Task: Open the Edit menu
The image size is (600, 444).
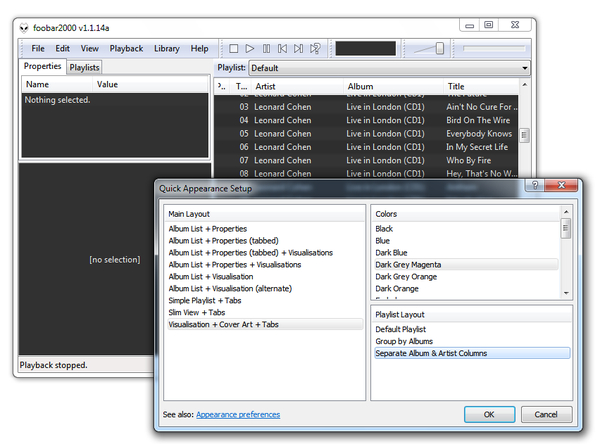Action: pyautogui.click(x=62, y=49)
